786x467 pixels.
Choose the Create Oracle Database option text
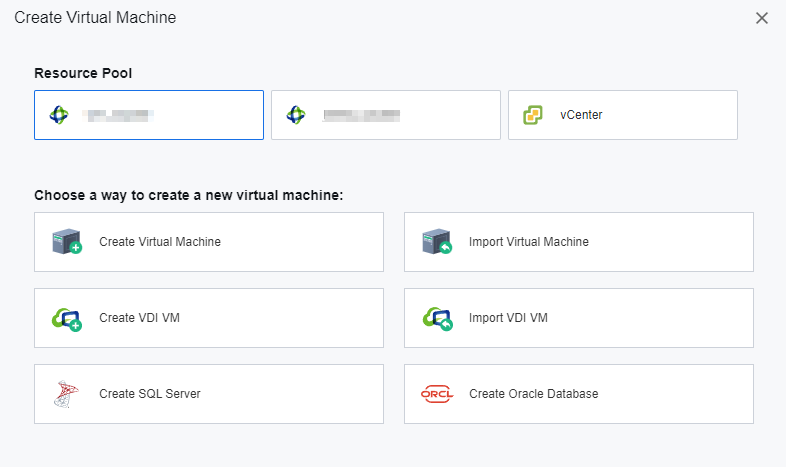(x=534, y=394)
